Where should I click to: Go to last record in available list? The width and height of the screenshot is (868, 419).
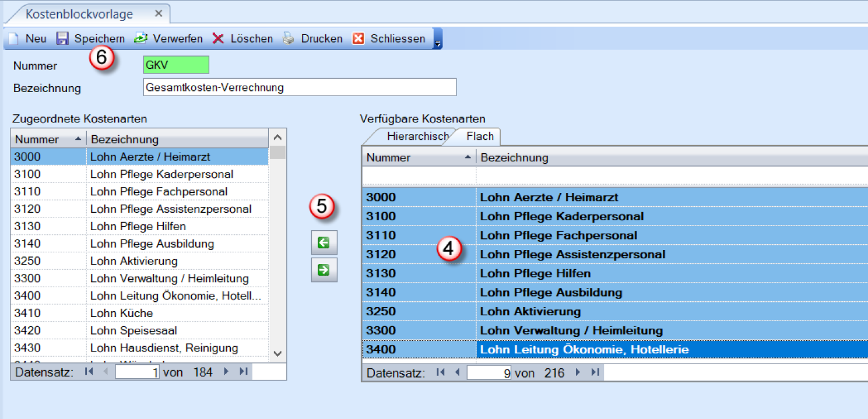tap(595, 372)
